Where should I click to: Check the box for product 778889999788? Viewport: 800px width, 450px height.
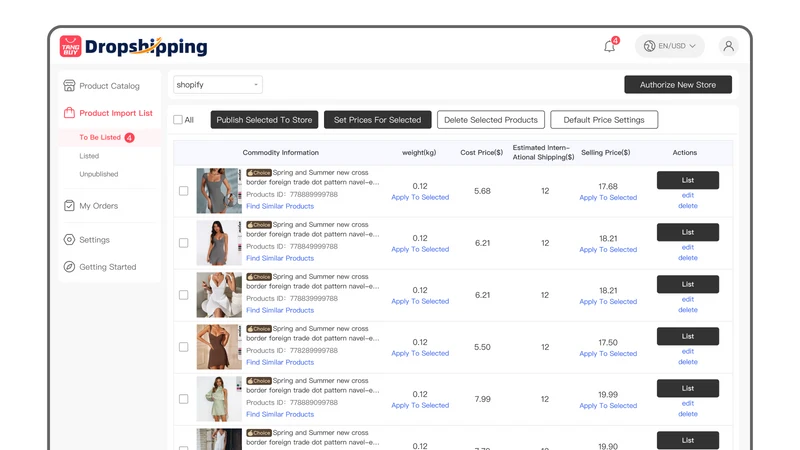click(x=184, y=191)
